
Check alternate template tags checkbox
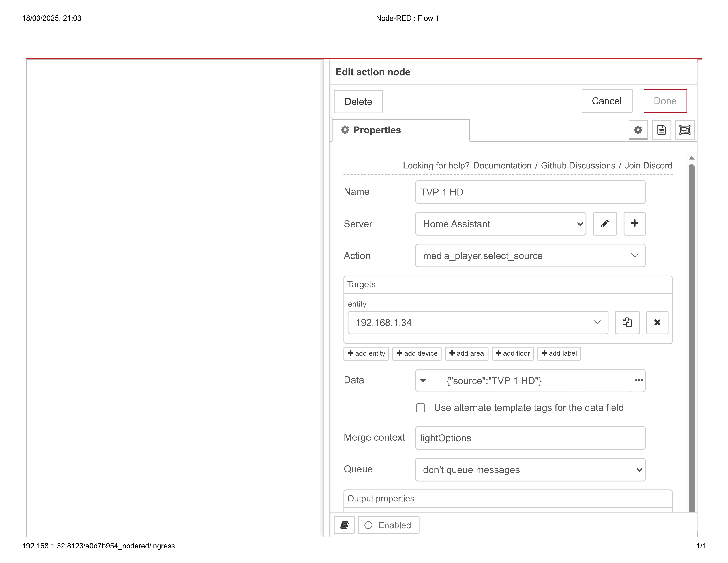420,408
